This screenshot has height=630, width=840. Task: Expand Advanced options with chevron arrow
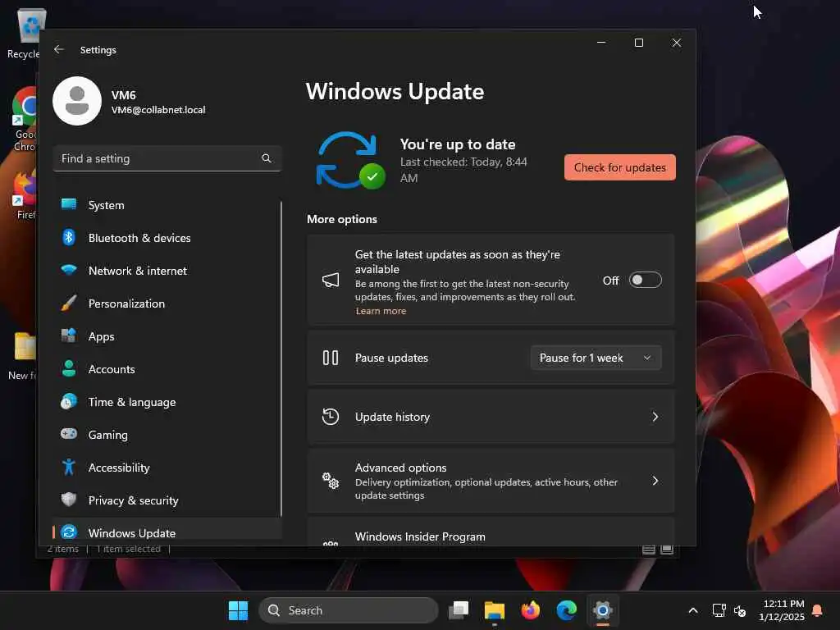655,481
